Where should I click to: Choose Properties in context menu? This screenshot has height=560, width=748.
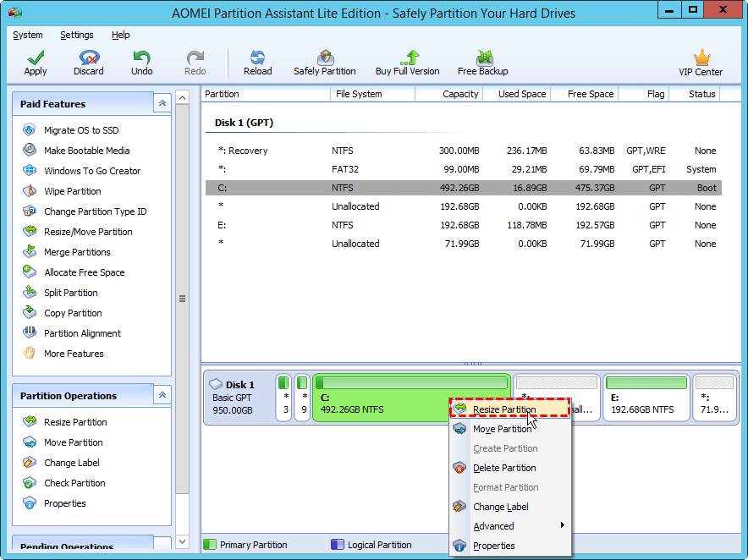click(x=510, y=546)
